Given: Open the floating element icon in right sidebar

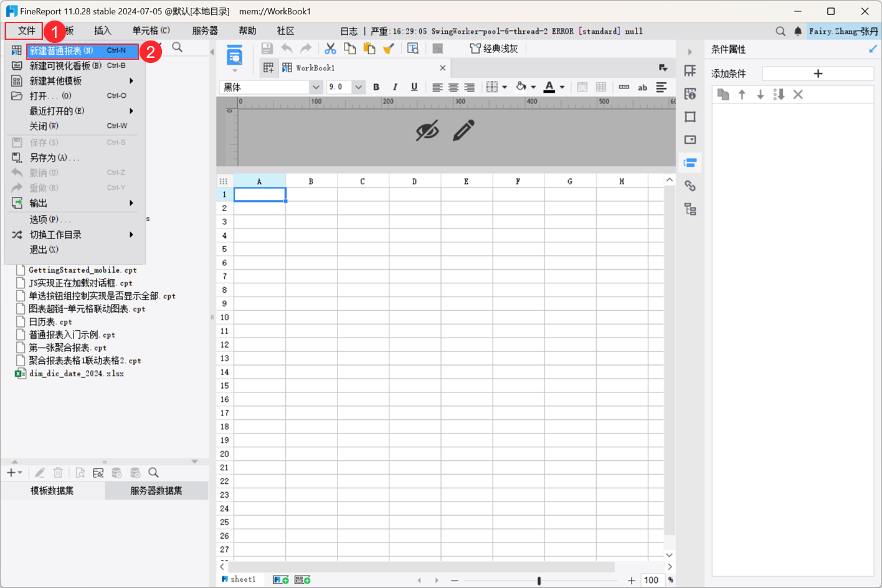Looking at the screenshot, I should (x=690, y=117).
